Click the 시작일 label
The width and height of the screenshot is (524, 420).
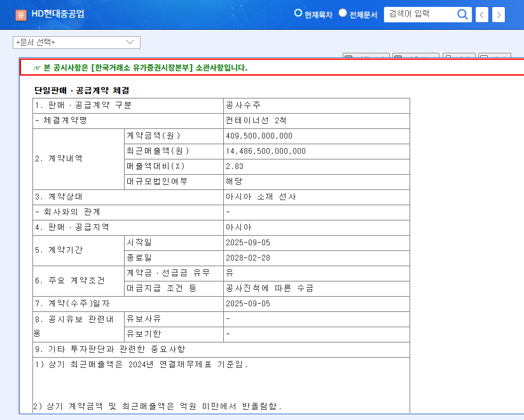point(139,242)
